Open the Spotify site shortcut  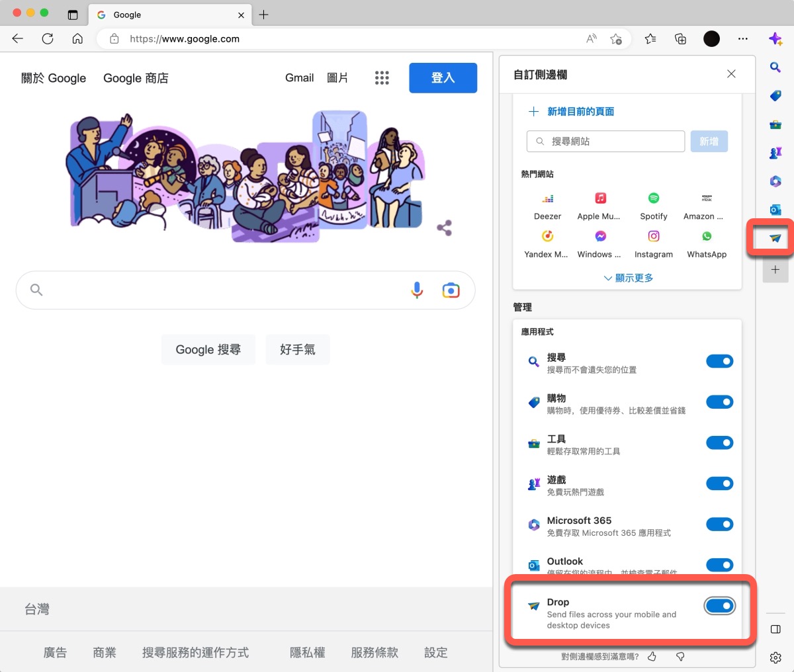654,206
